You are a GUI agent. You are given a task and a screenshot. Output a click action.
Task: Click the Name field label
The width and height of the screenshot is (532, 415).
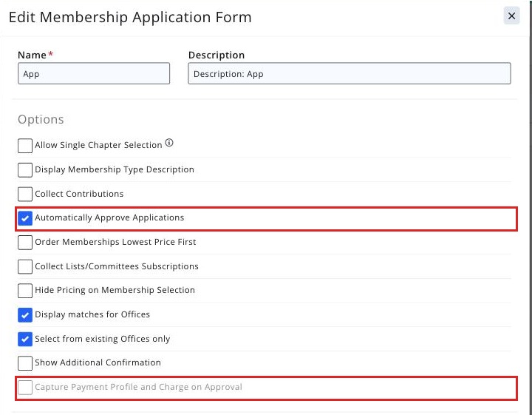coord(33,55)
